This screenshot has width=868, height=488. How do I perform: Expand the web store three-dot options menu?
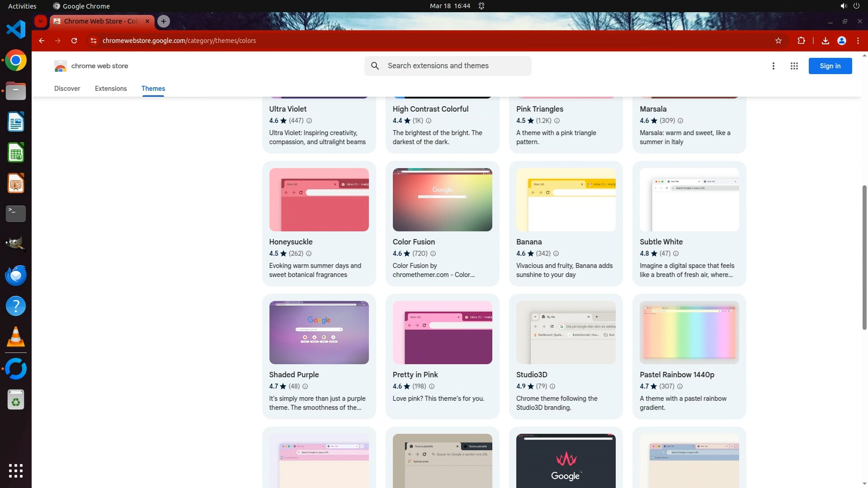coord(773,66)
